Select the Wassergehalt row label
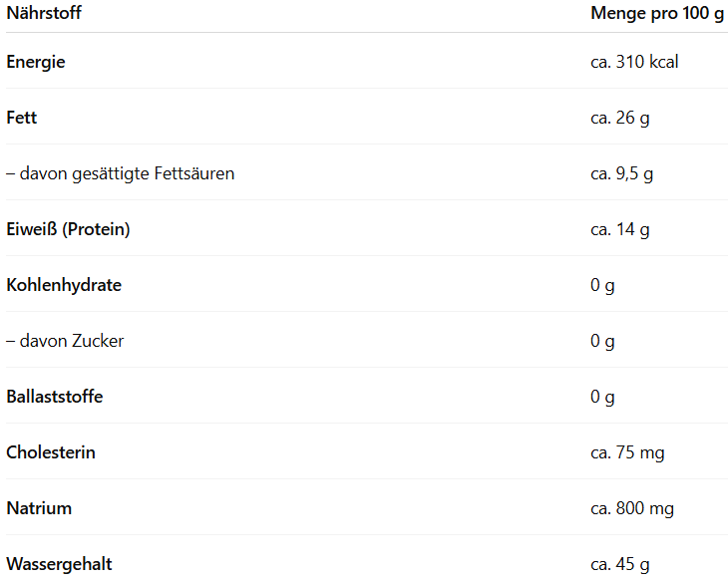Viewport: 728px width, 583px height. click(59, 564)
